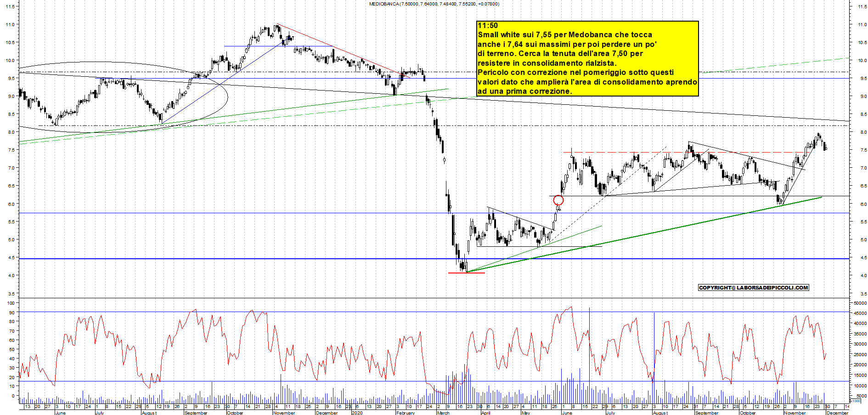
Task: Click the MEDIOBANCA chart title with price values
Action: click(x=434, y=4)
